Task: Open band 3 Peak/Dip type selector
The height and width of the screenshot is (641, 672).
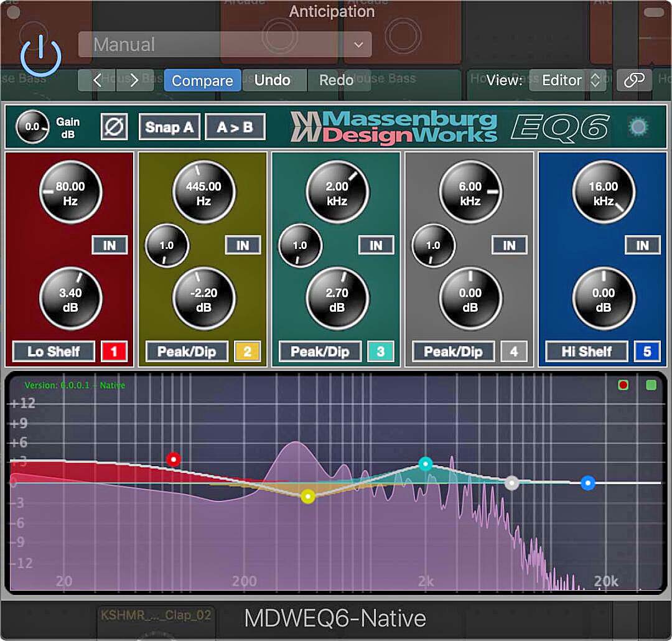Action: (x=320, y=352)
